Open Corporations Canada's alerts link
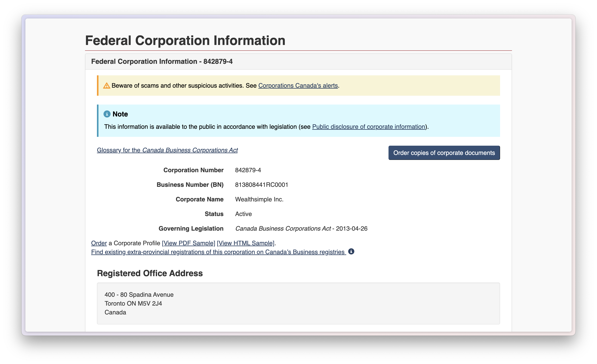597x364 pixels. point(298,86)
